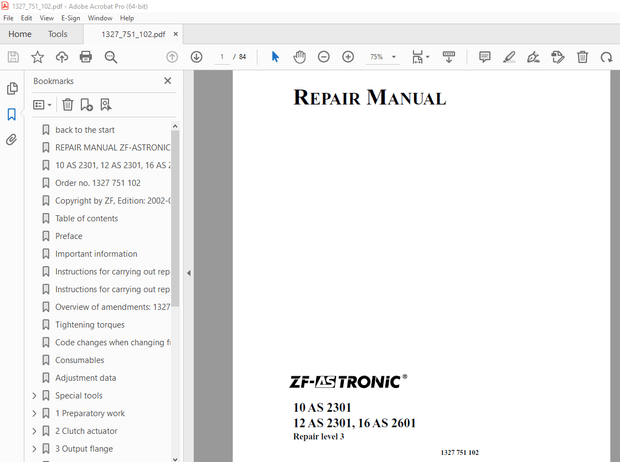The height and width of the screenshot is (462, 620).
Task: Select the Highlight text pen tool
Action: pos(509,57)
